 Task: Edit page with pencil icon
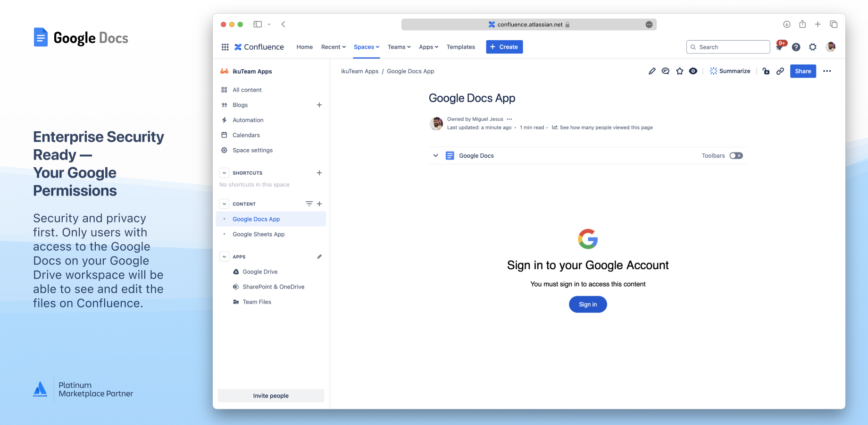tap(652, 71)
